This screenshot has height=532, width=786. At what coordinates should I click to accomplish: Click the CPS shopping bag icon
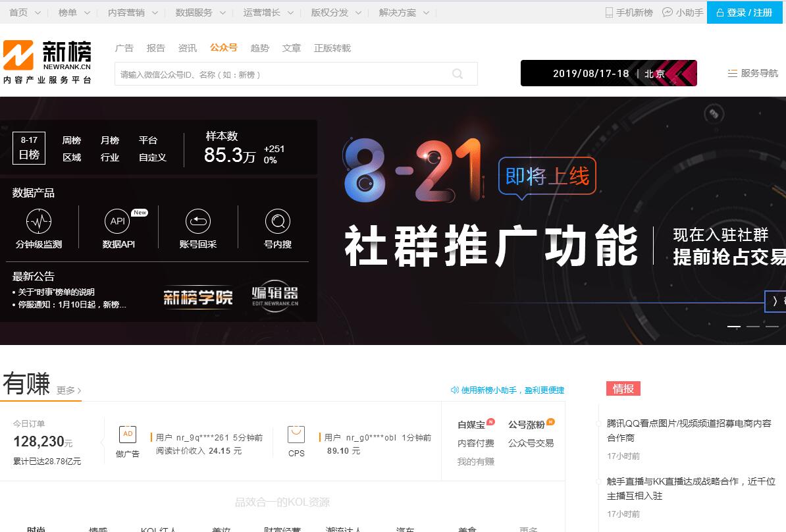coord(296,435)
